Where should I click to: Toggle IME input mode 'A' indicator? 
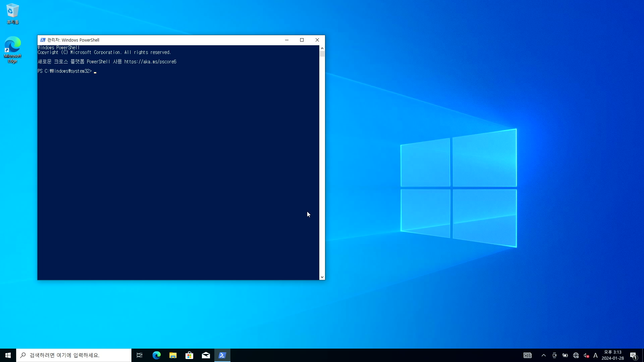595,355
